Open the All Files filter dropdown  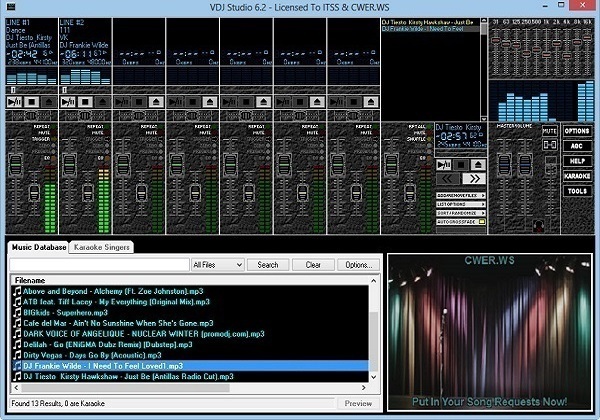point(217,265)
